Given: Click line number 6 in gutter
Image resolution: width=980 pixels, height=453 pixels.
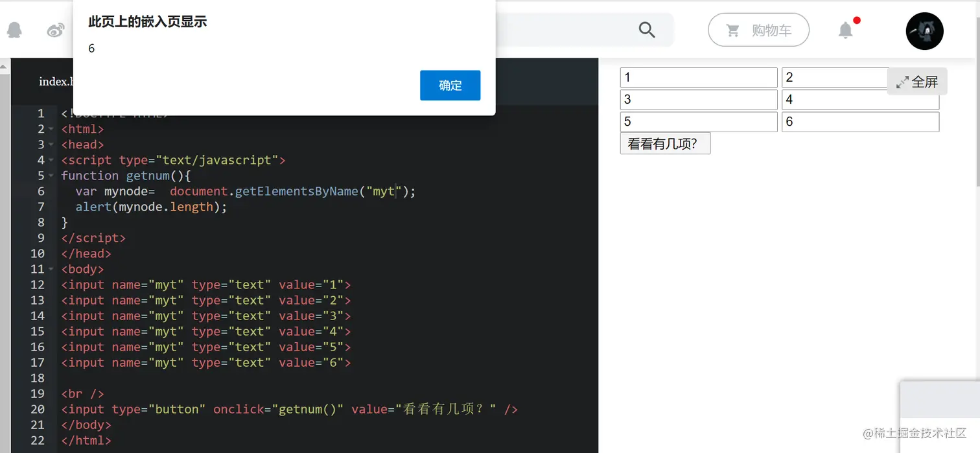Looking at the screenshot, I should (41, 191).
